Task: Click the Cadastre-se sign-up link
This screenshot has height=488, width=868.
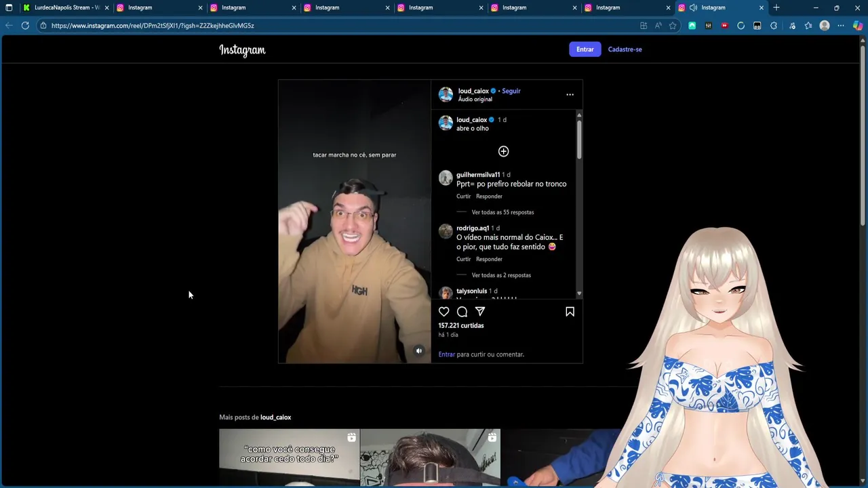Action: [x=625, y=49]
